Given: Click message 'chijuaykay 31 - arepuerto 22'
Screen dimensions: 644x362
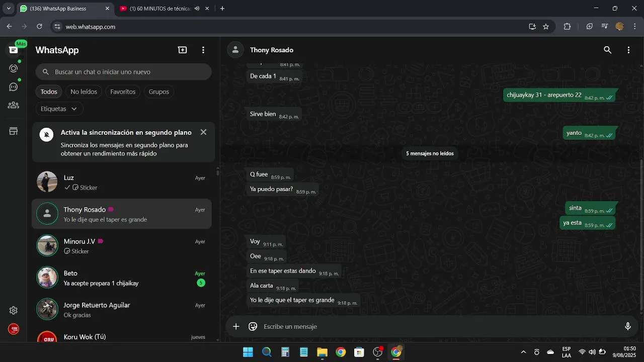Looking at the screenshot, I should (x=559, y=96).
